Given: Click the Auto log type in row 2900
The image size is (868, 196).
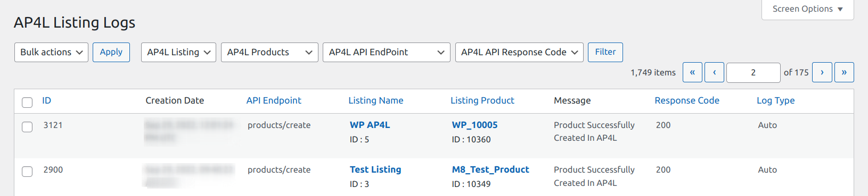Looking at the screenshot, I should click(767, 170).
